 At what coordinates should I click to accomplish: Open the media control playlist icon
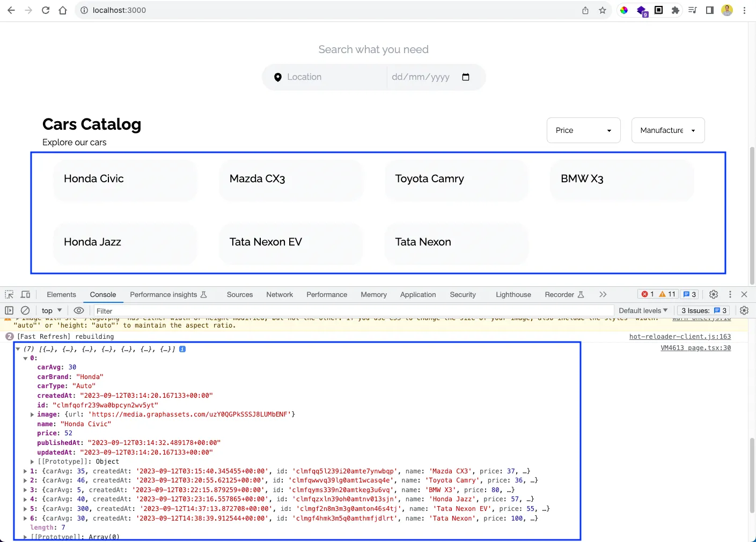pos(693,10)
